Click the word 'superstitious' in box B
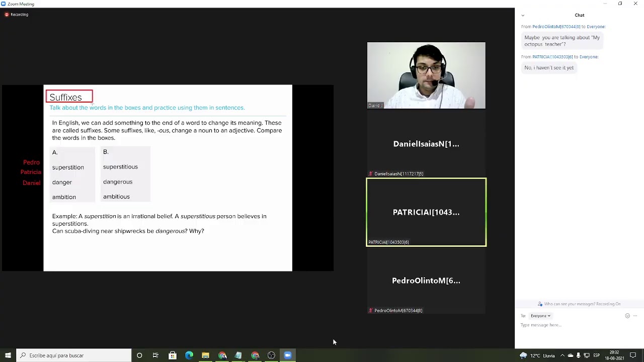 click(x=120, y=167)
